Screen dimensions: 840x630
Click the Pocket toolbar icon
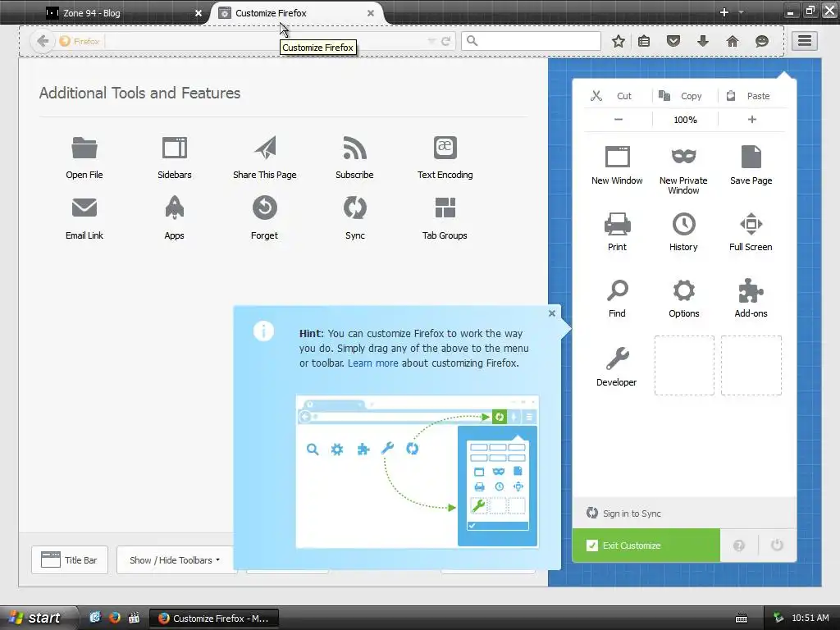[x=673, y=41]
